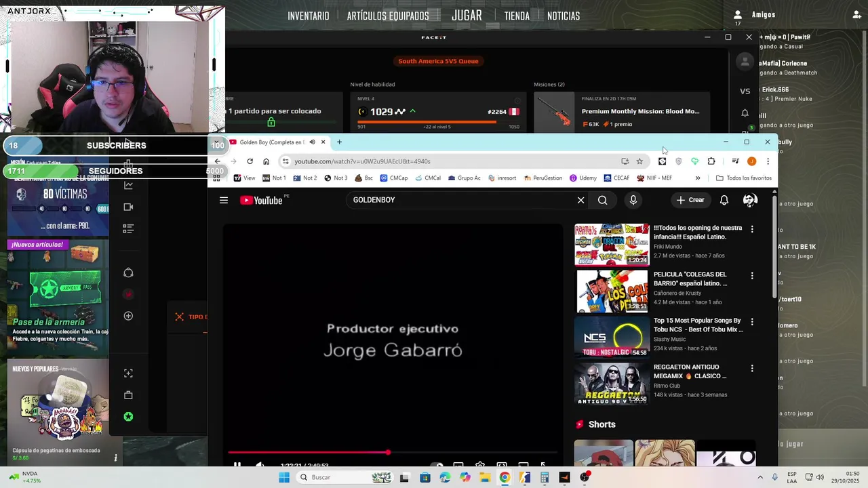868x488 pixels.
Task: Click the YouTube logo to go home
Action: point(261,200)
